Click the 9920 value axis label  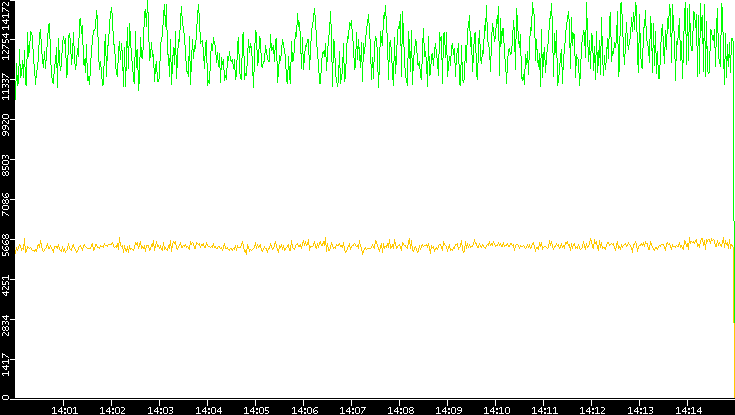point(6,126)
